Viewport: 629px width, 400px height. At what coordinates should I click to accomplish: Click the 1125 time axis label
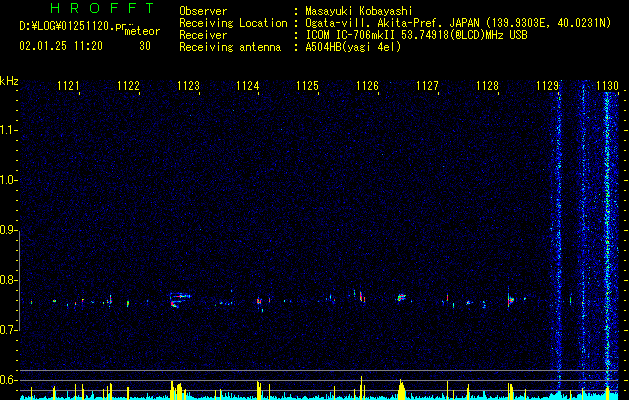click(307, 86)
